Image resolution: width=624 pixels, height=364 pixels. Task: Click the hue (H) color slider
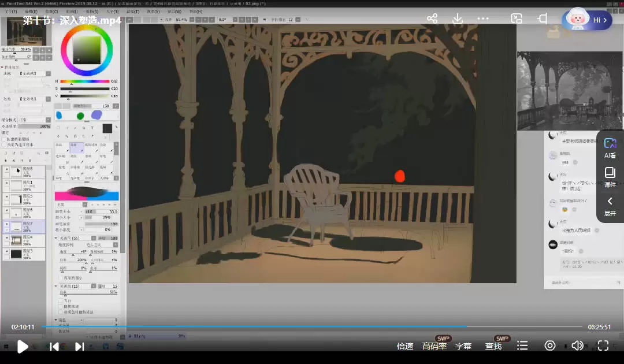click(x=84, y=81)
